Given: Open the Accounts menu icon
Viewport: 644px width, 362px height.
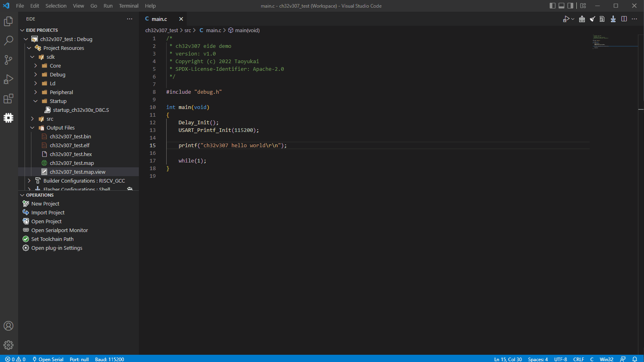Looking at the screenshot, I should click(8, 326).
